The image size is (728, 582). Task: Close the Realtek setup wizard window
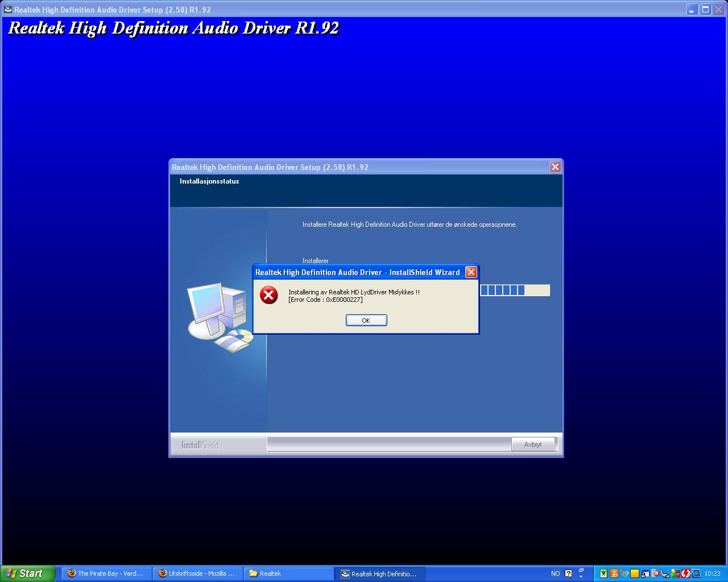pos(555,167)
